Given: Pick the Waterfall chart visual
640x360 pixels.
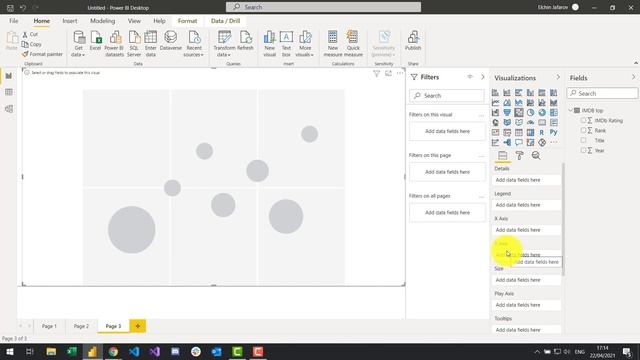Looking at the screenshot, I should point(495,112).
